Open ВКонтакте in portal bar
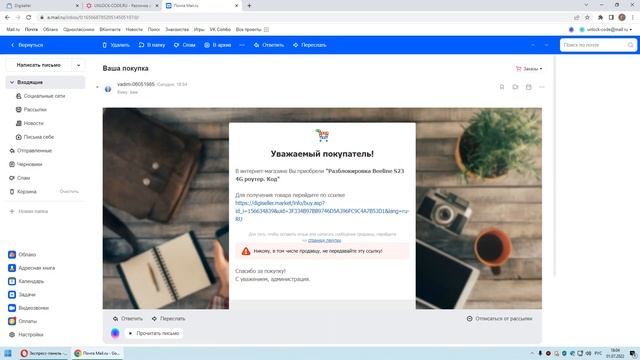640x360 pixels. (x=110, y=29)
